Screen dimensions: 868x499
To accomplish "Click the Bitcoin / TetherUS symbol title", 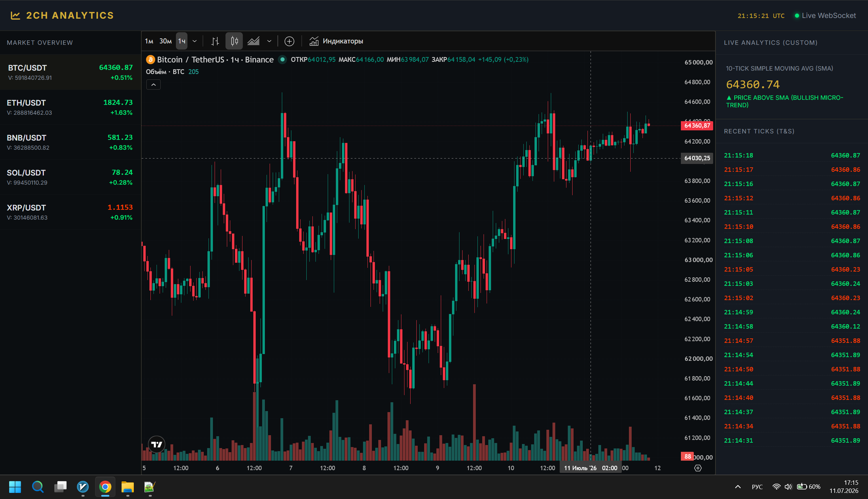I will pos(190,60).
